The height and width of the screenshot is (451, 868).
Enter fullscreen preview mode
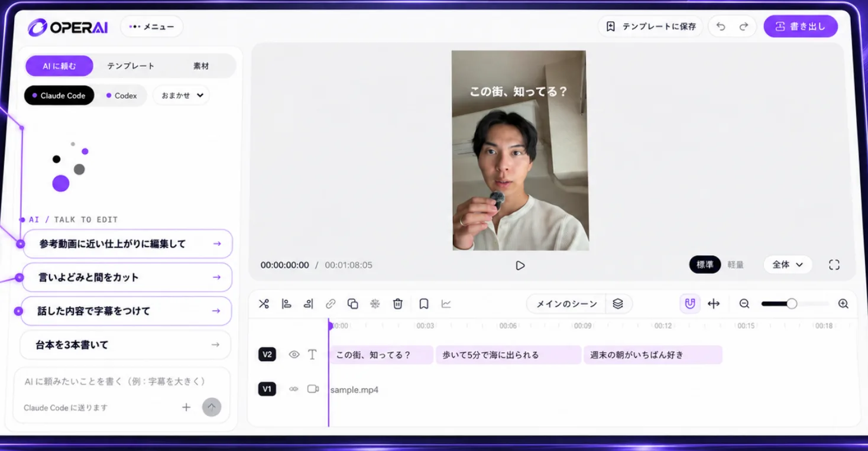(834, 265)
